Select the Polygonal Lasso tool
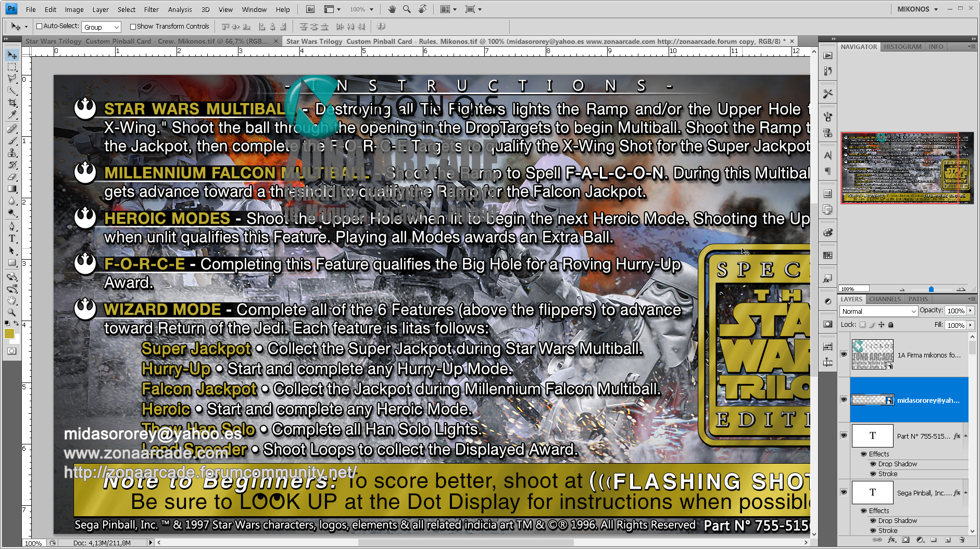The image size is (980, 549). (x=12, y=79)
